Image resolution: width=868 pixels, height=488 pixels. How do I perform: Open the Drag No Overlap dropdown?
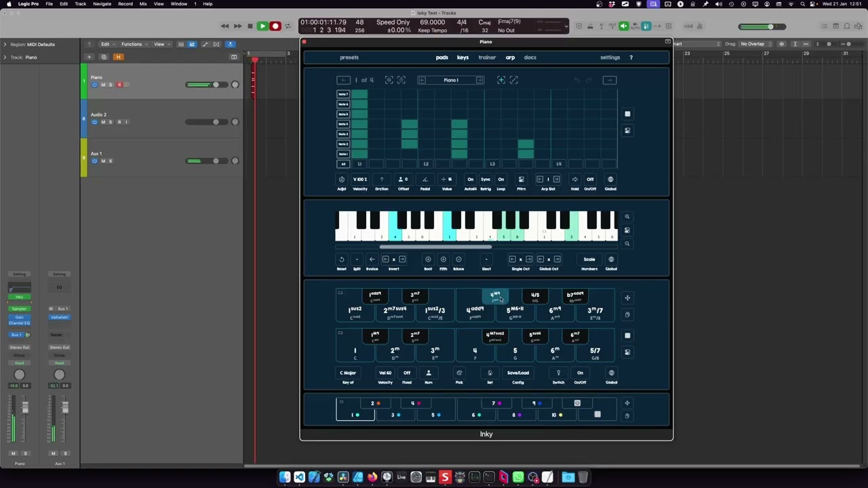coord(757,44)
